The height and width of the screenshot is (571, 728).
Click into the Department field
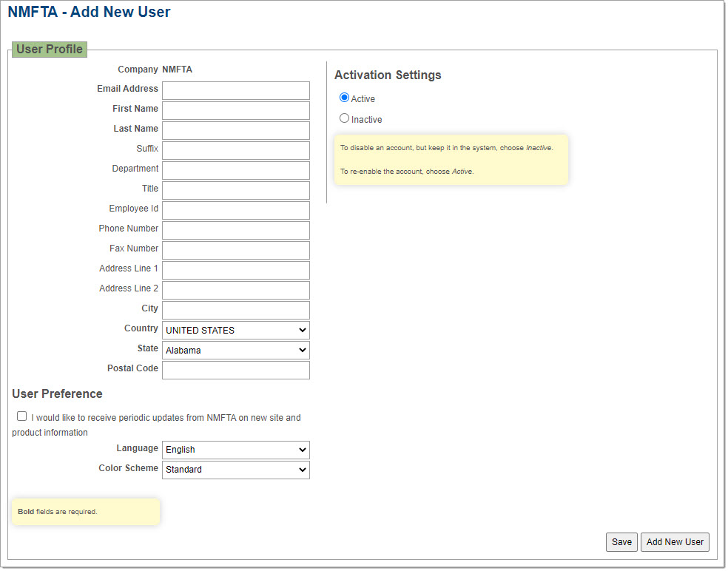point(236,171)
